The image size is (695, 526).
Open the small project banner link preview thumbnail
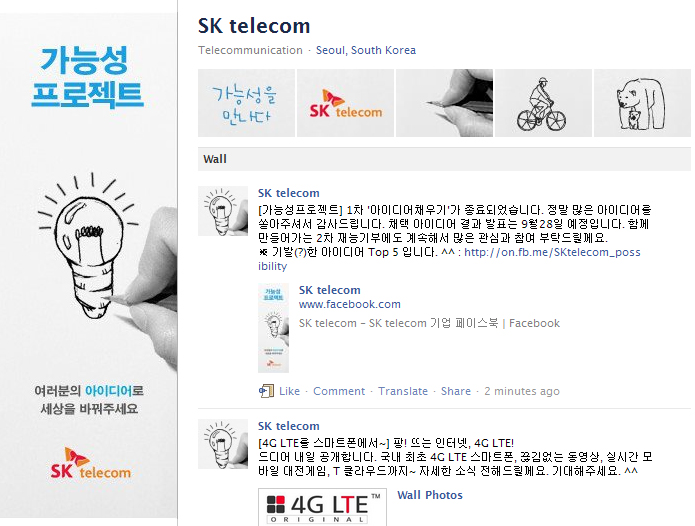(273, 328)
